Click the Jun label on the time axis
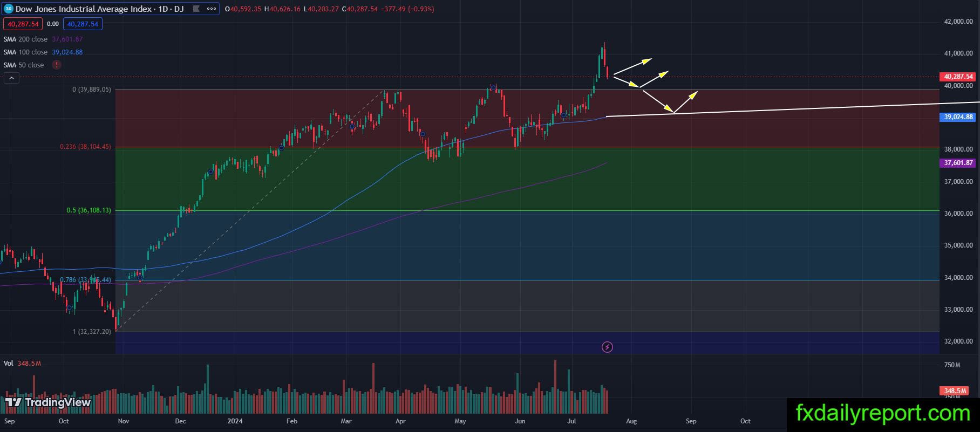 tap(520, 421)
